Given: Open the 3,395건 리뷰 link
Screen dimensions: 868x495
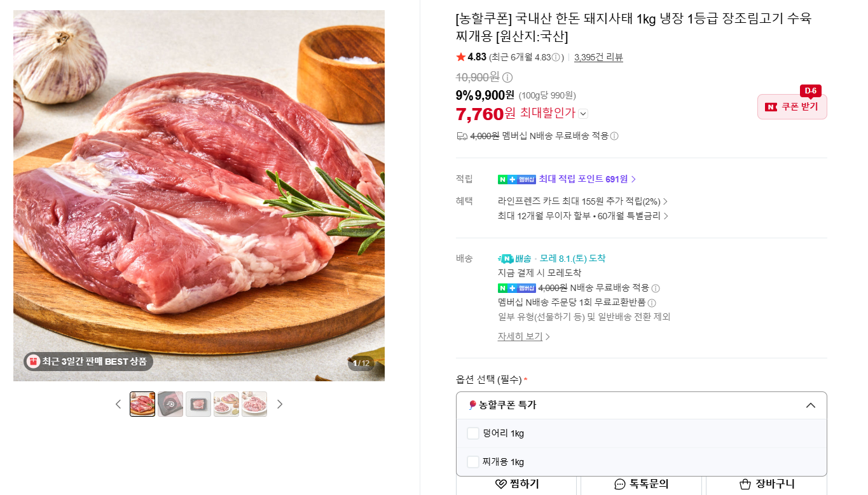Looking at the screenshot, I should click(598, 57).
